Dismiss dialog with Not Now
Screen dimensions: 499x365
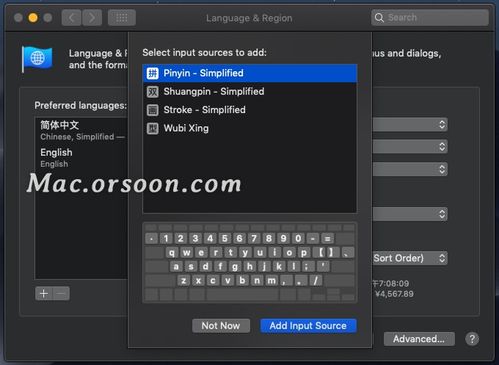(x=221, y=326)
